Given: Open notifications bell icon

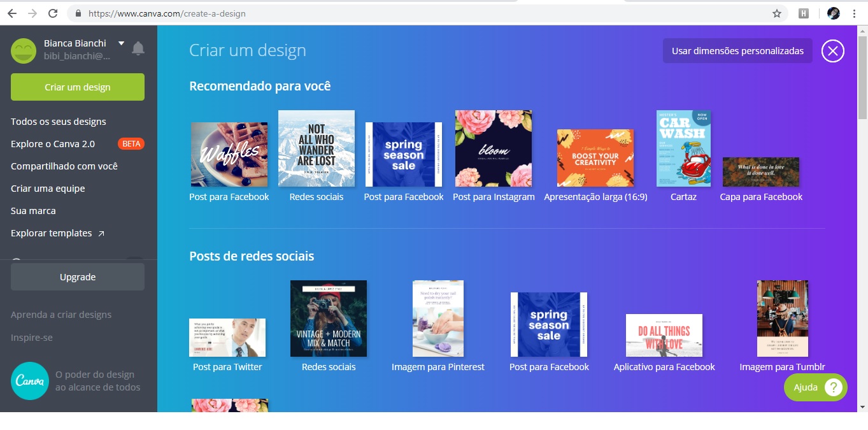Looking at the screenshot, I should 138,48.
